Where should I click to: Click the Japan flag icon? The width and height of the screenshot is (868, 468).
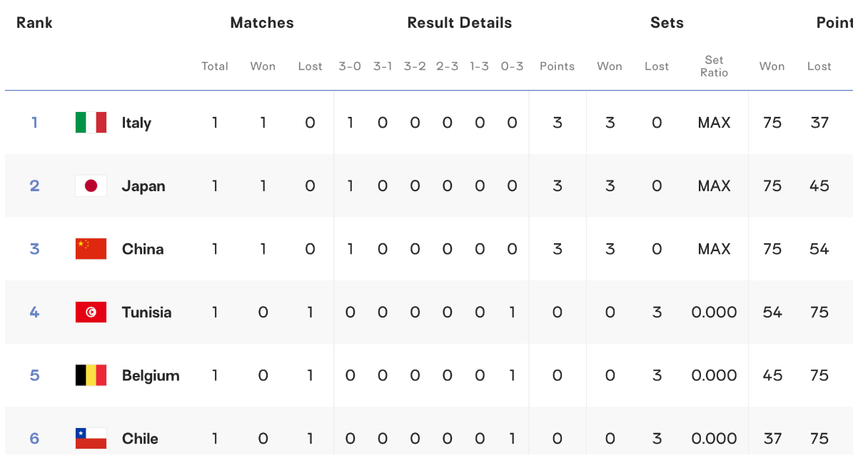[x=91, y=186]
